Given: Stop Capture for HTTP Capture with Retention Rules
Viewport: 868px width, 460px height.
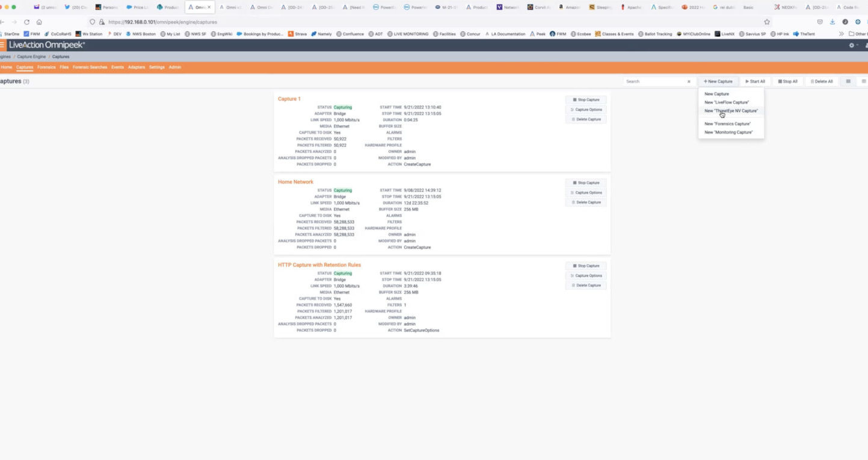Looking at the screenshot, I should [586, 266].
